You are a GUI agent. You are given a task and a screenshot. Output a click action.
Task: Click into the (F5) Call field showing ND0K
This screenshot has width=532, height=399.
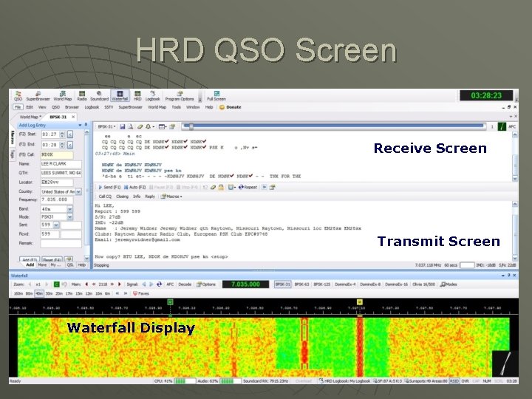(57, 154)
